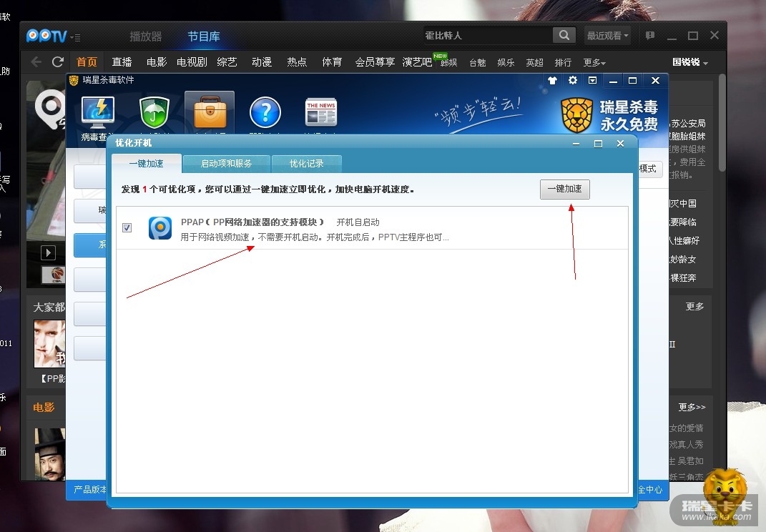Open green umbrella shield protection icon
The height and width of the screenshot is (532, 766).
[x=154, y=113]
